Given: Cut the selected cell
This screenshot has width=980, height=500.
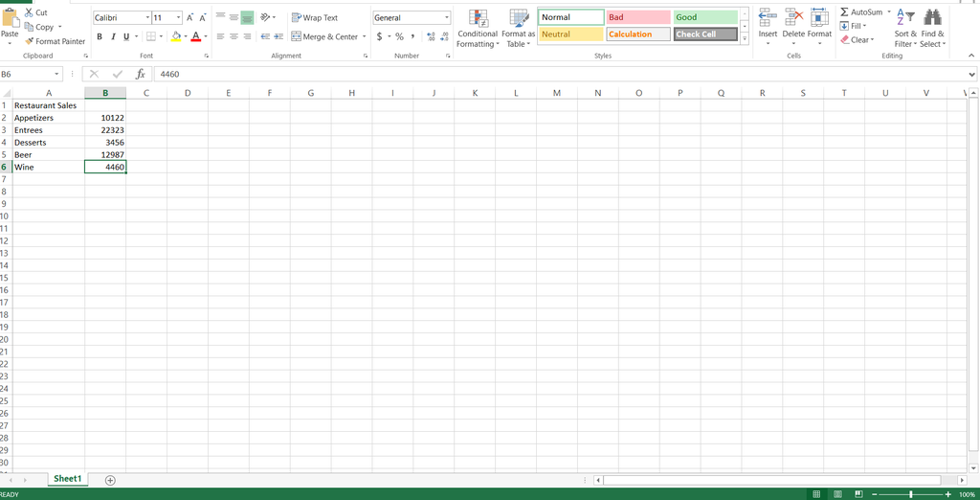Looking at the screenshot, I should coord(35,12).
